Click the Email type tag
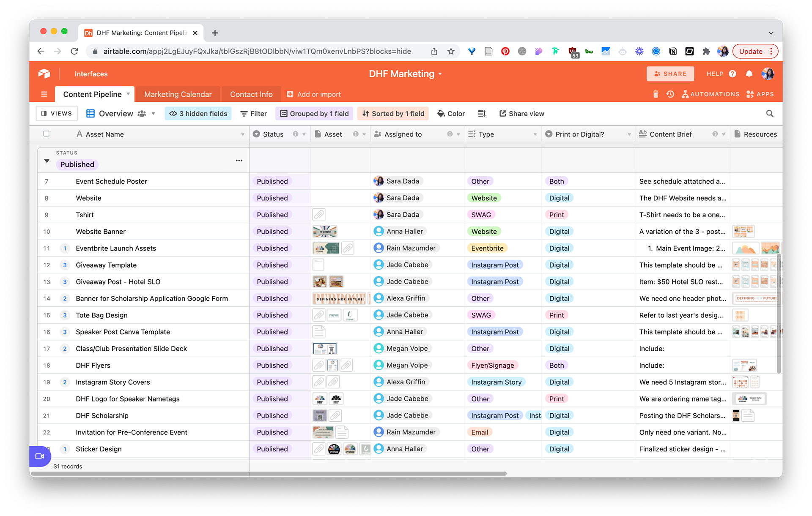 click(480, 432)
